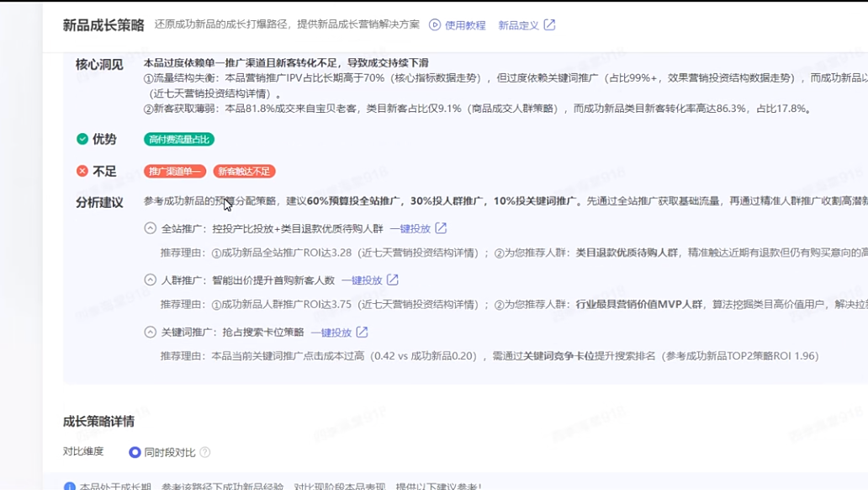Viewport: 868px width, 490px height.
Task: Collapse the 关键词推广 suggestion section
Action: click(150, 332)
